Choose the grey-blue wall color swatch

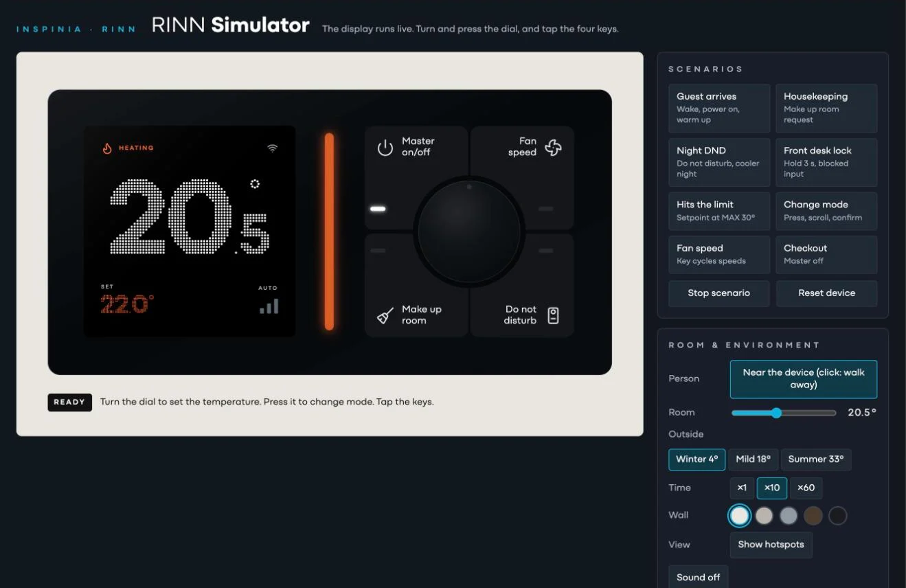[x=789, y=515]
